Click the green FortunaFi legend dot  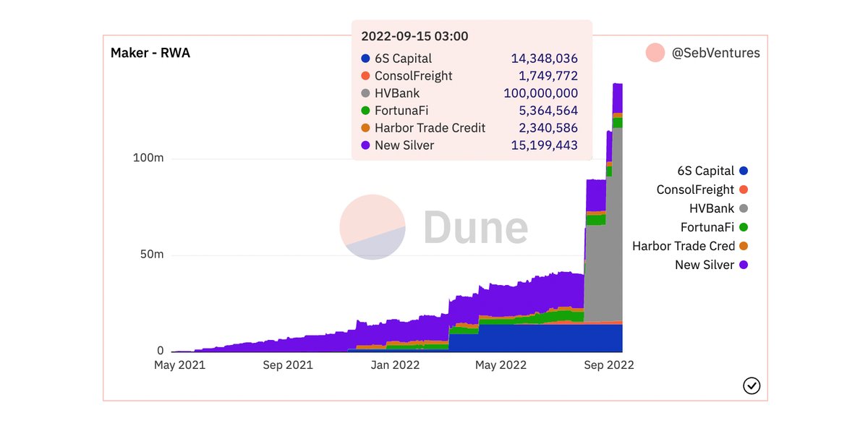pos(744,227)
